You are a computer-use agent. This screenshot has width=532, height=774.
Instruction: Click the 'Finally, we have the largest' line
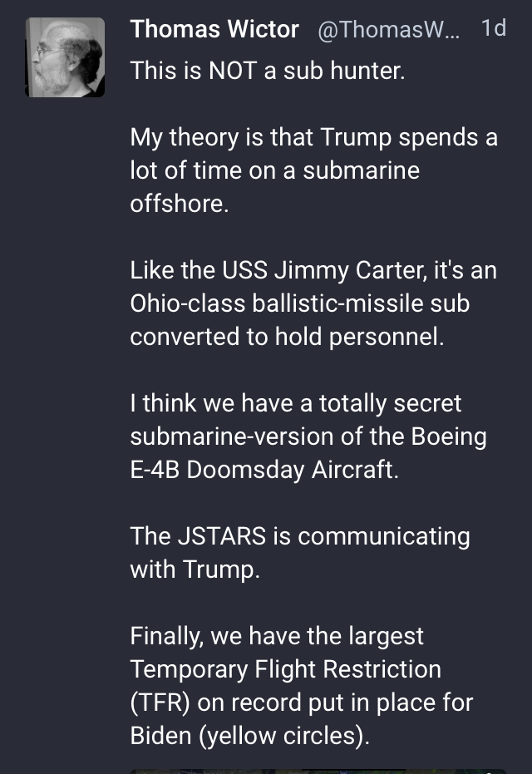[277, 636]
